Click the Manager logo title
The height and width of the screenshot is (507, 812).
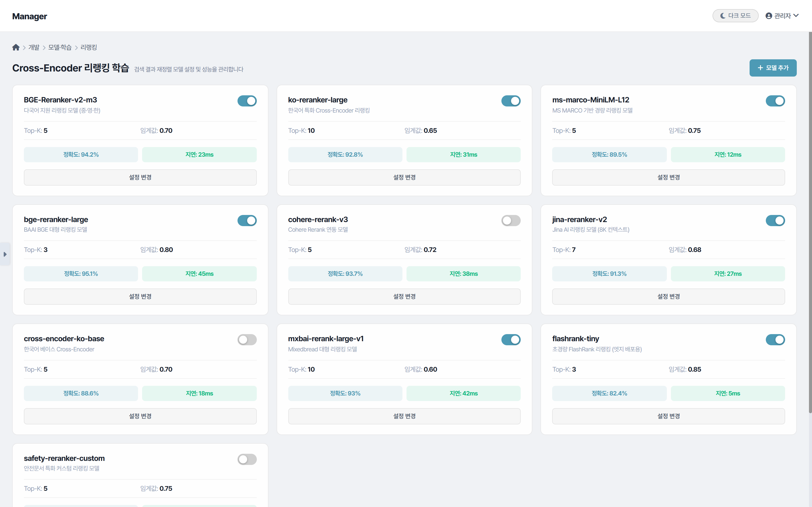29,16
